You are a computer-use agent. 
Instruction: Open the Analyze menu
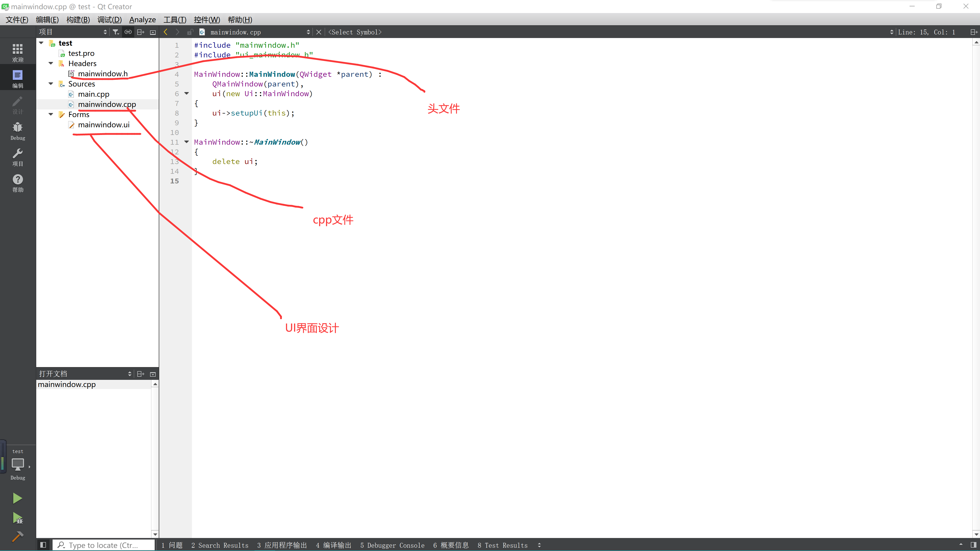point(142,20)
